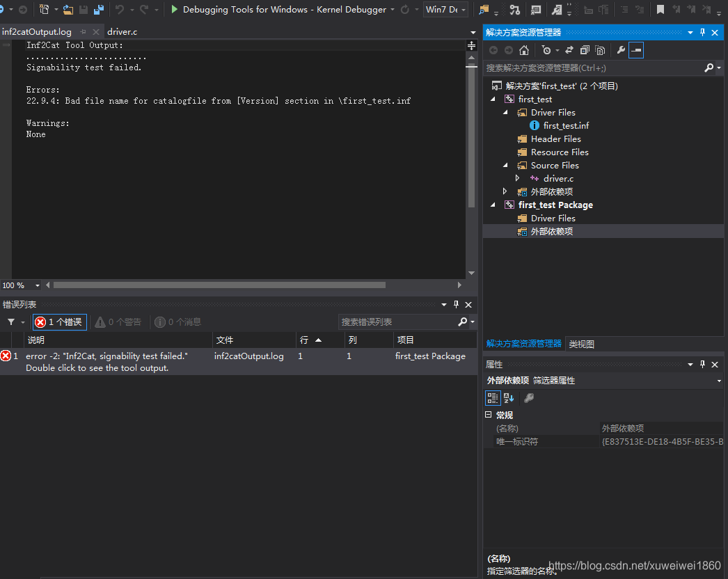The height and width of the screenshot is (579, 728).
Task: Click the Save (single disk) toolbar icon
Action: tap(84, 9)
